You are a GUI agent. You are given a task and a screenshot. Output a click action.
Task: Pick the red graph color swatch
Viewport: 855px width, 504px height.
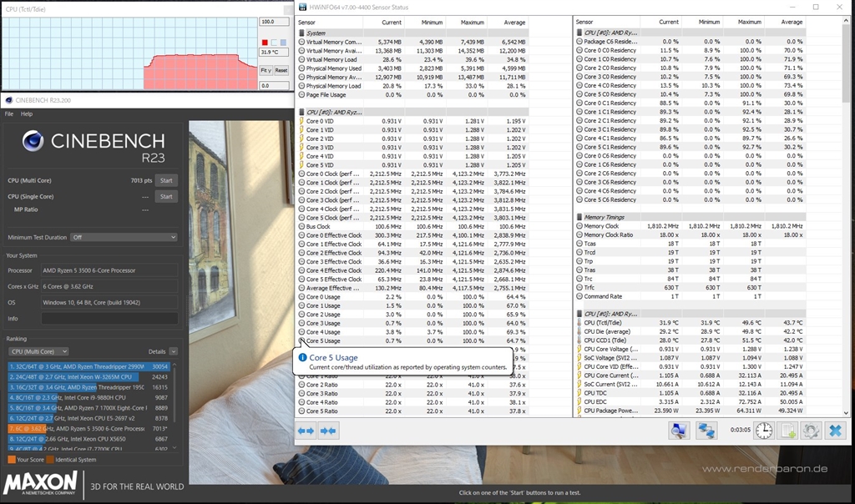pos(265,43)
